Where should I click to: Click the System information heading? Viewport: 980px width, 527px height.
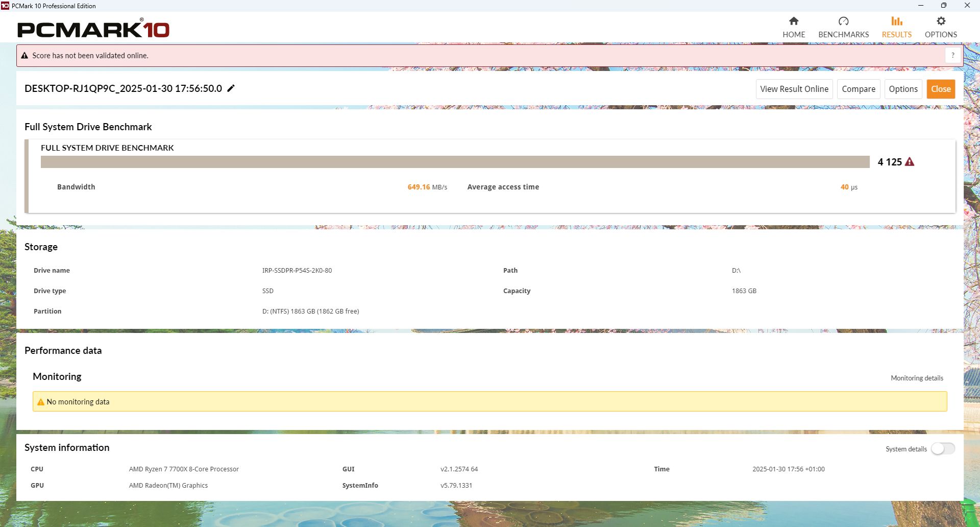tap(67, 447)
